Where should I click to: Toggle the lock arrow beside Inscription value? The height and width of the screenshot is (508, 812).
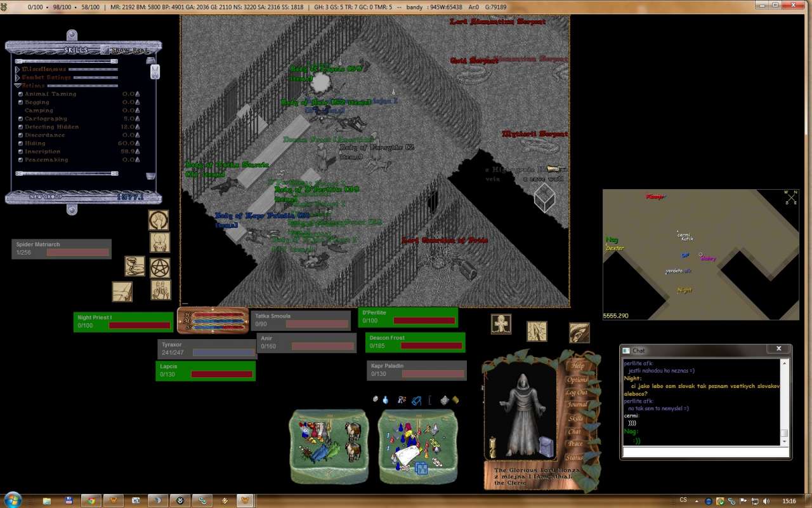(x=137, y=152)
